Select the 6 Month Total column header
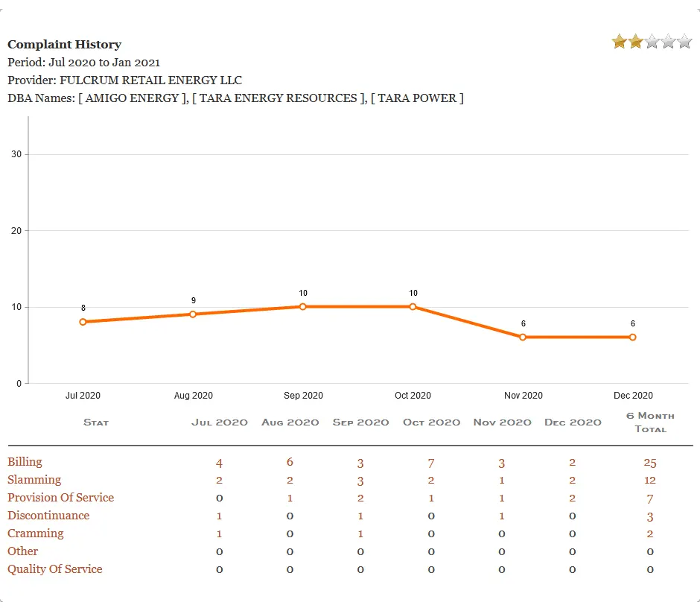 (650, 422)
